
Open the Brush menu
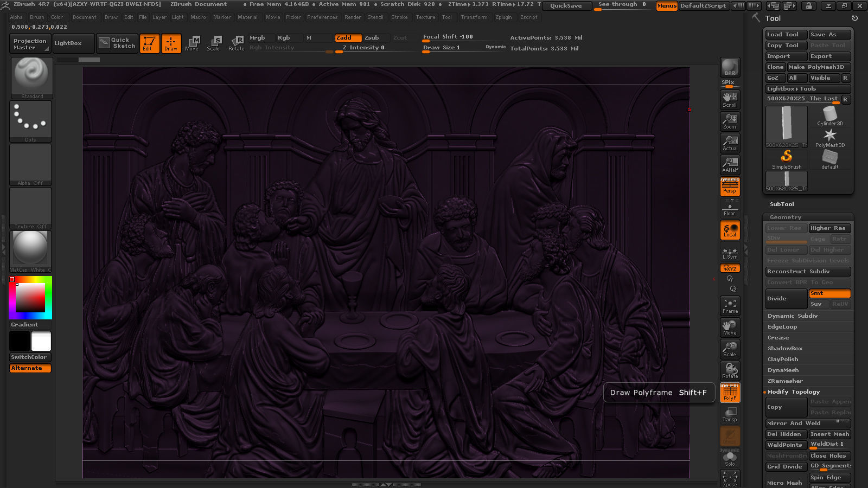[x=37, y=17]
